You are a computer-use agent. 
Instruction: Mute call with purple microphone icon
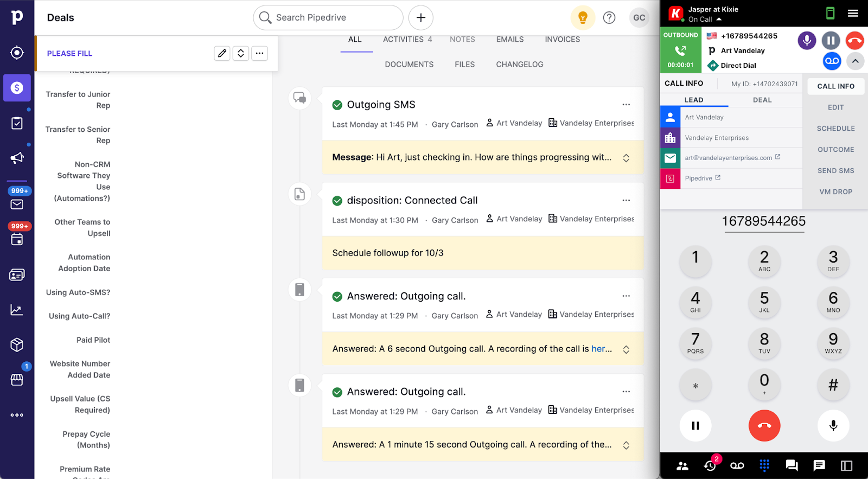tap(807, 40)
